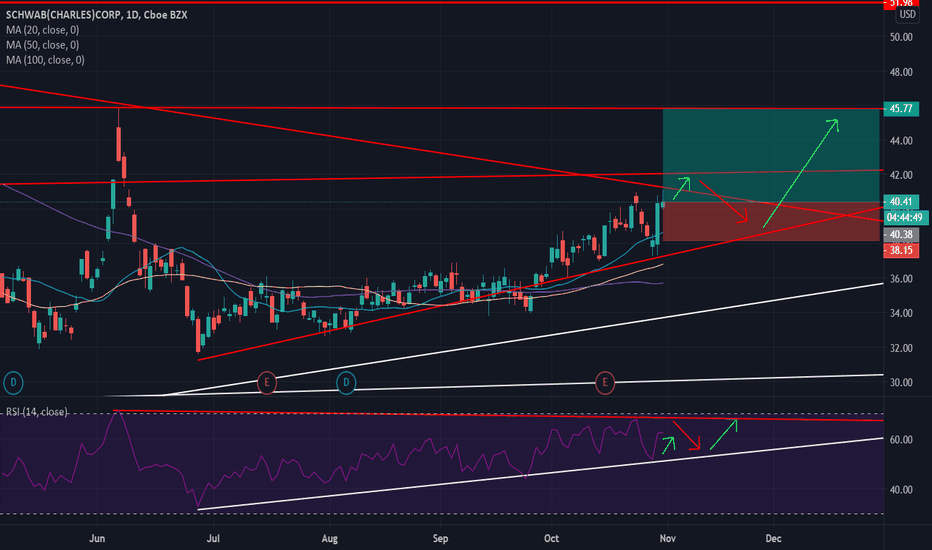Image resolution: width=932 pixels, height=550 pixels.
Task: Click the 38.15 stop price label
Action: click(901, 250)
